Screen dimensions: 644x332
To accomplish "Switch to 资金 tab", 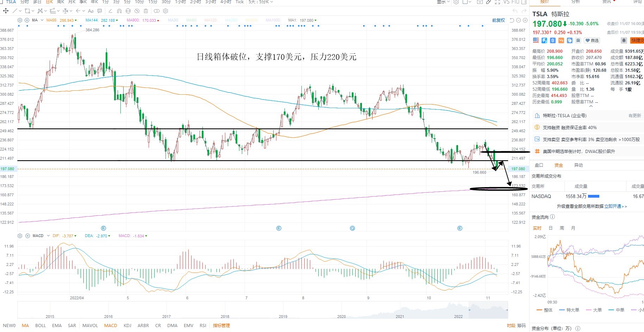I will tap(558, 165).
